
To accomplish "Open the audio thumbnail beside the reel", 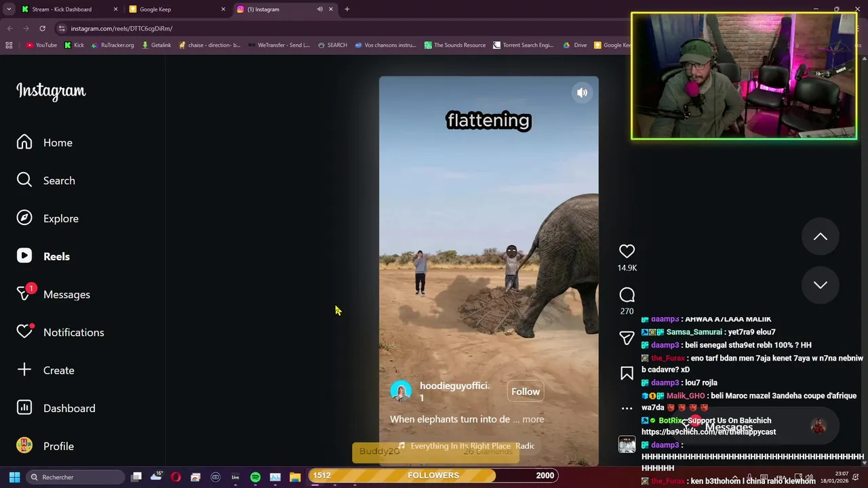I will coord(627,444).
